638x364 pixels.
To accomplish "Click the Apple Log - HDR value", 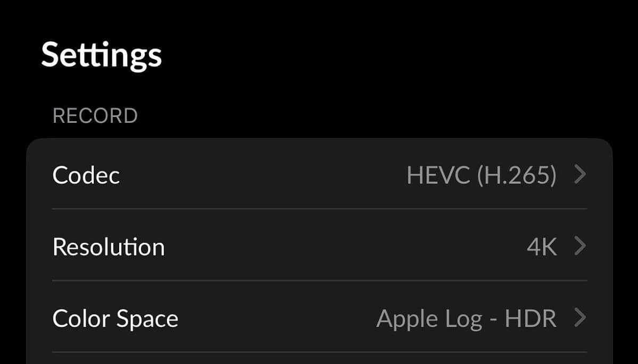I will [x=466, y=318].
